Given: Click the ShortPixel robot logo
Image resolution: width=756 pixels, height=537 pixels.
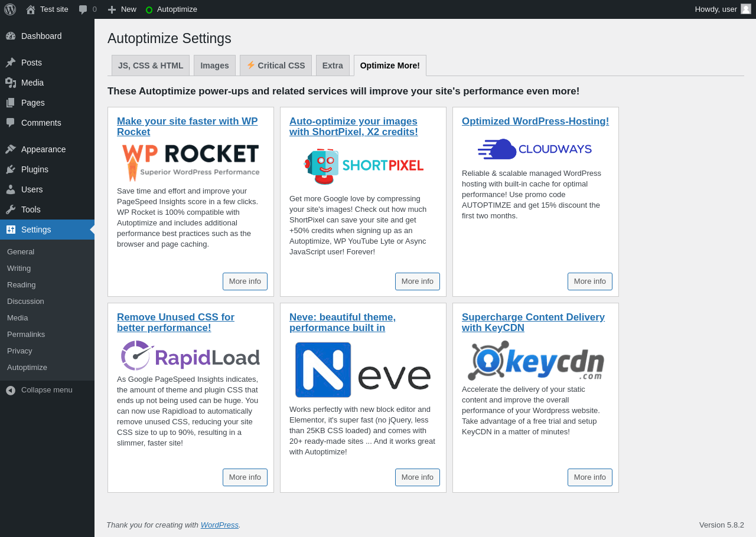Looking at the screenshot, I should (363, 166).
